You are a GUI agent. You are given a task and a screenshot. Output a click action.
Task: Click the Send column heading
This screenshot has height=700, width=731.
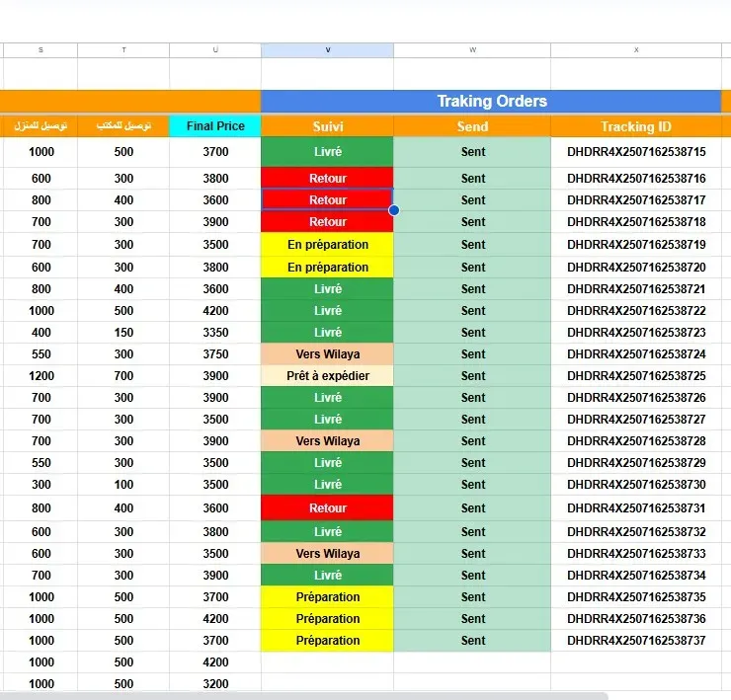point(472,126)
